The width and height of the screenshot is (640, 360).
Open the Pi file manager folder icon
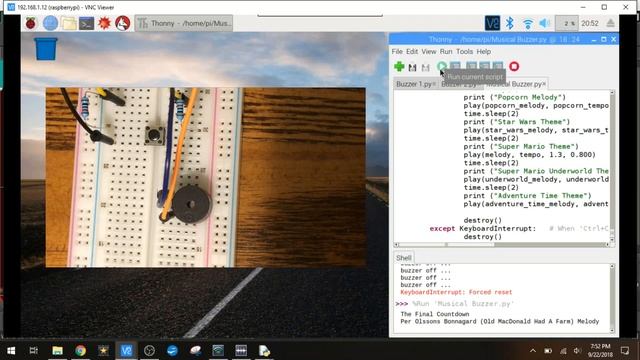coord(69,24)
